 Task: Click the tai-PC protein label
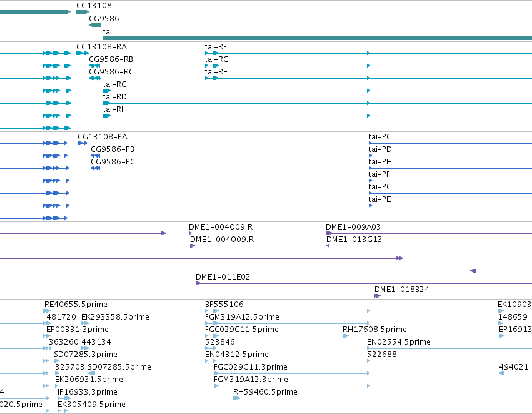point(379,188)
